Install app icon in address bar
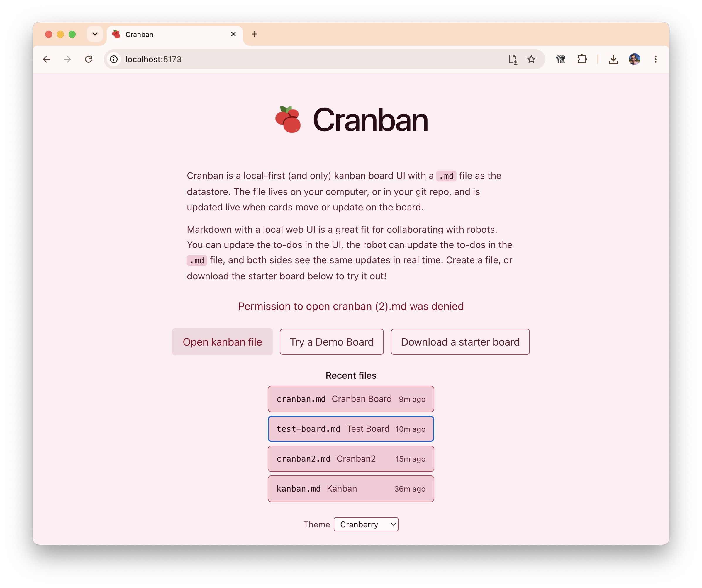Screen dimensions: 702x588 click(513, 59)
